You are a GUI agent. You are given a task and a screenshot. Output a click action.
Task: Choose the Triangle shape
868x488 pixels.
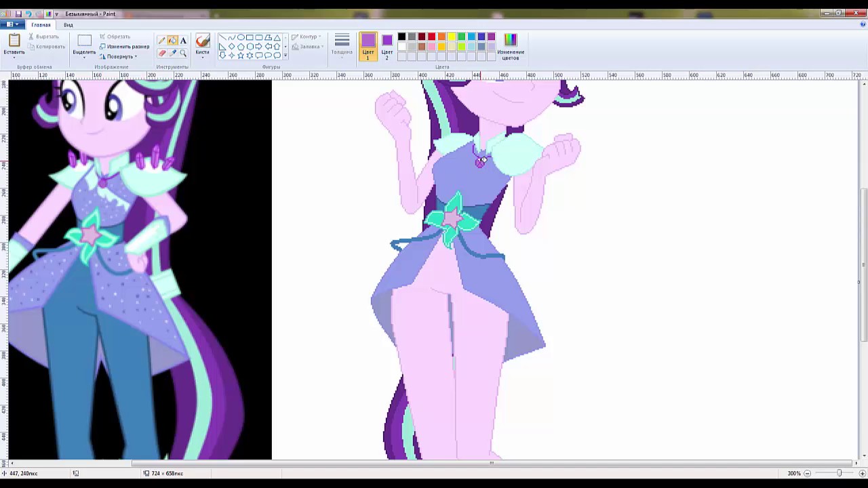click(277, 37)
